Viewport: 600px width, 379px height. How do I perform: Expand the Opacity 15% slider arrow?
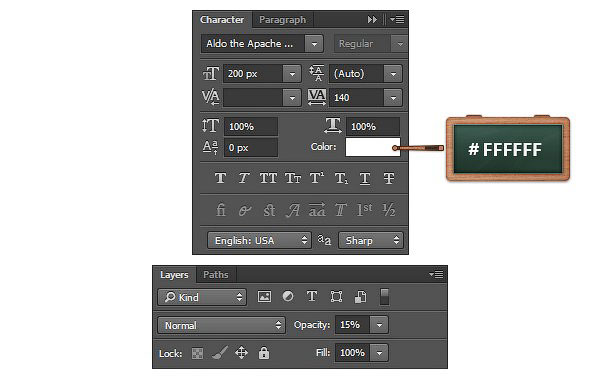tap(379, 325)
